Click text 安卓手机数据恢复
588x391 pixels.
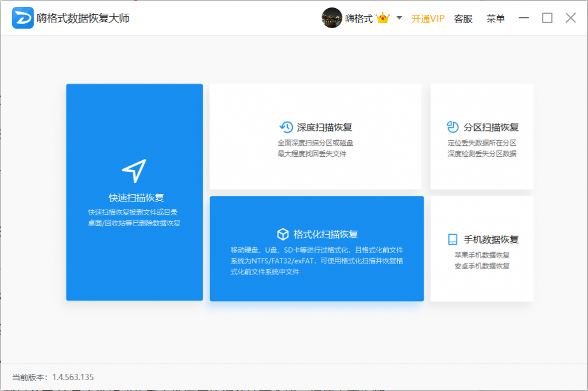point(482,266)
